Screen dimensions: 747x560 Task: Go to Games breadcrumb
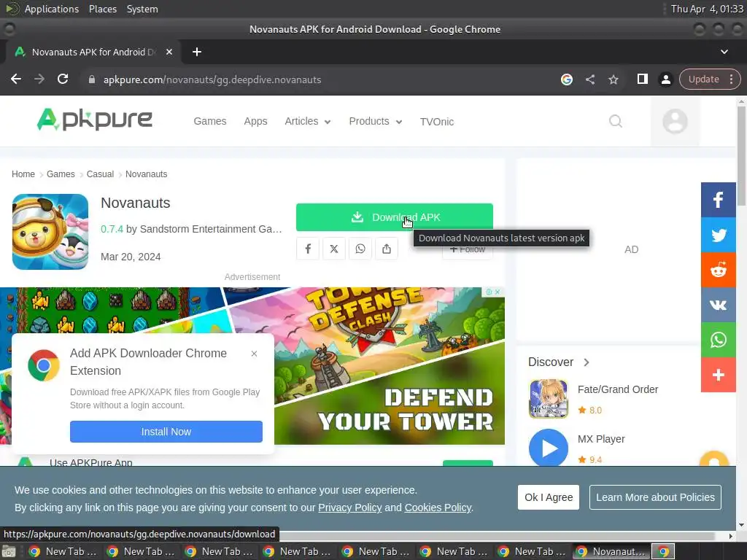point(61,174)
